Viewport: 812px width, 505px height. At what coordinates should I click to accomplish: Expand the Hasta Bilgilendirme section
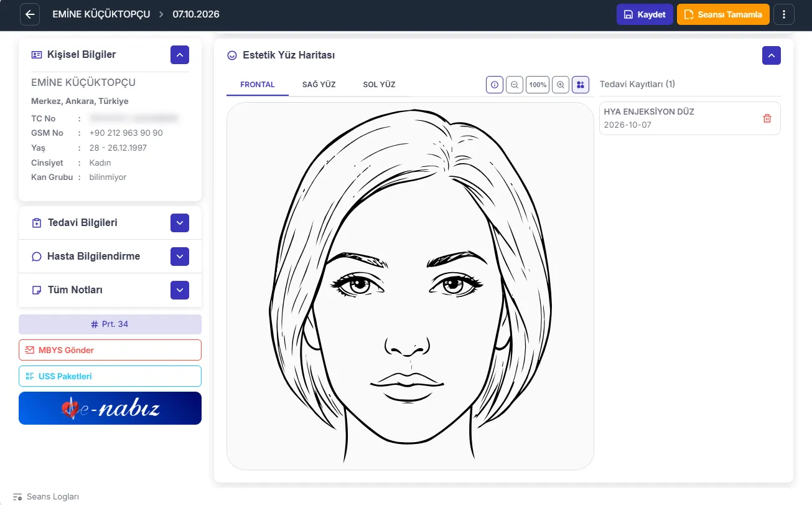click(180, 257)
